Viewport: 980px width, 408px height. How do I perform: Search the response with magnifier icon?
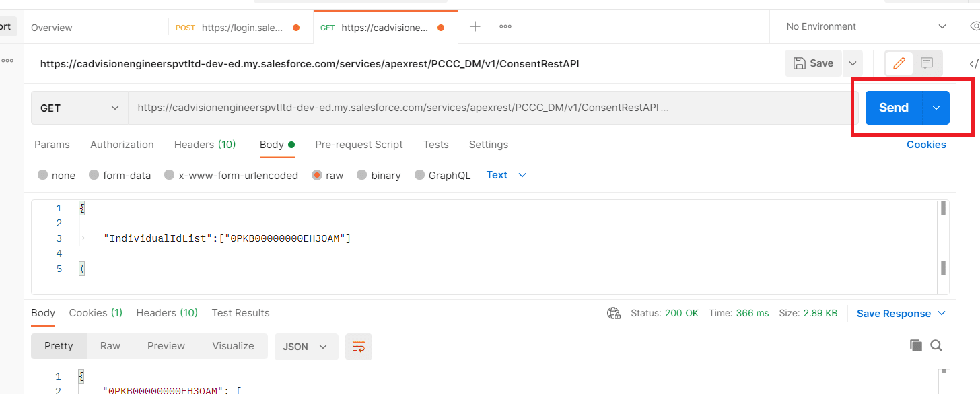[x=936, y=345]
